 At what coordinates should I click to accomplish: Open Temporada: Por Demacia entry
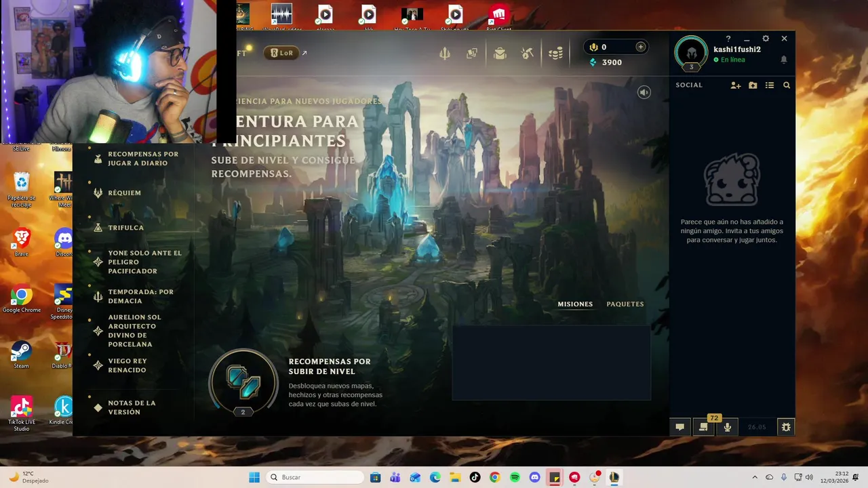[x=134, y=296]
